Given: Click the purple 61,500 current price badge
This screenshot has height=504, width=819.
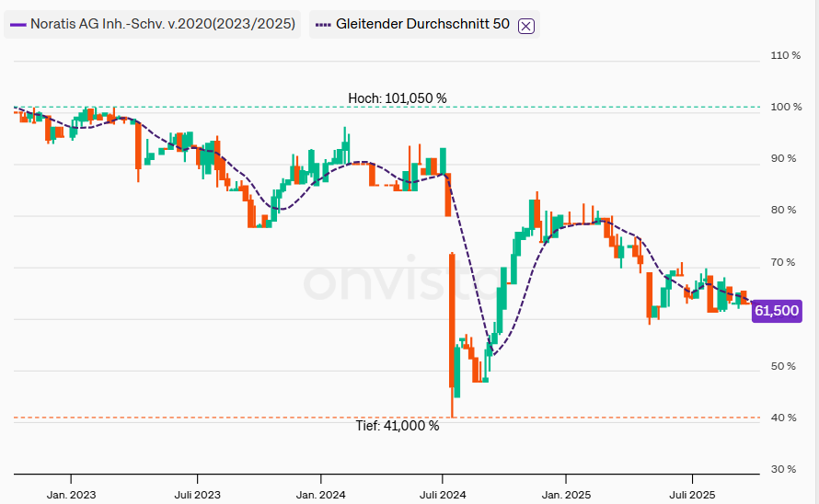Looking at the screenshot, I should click(776, 312).
